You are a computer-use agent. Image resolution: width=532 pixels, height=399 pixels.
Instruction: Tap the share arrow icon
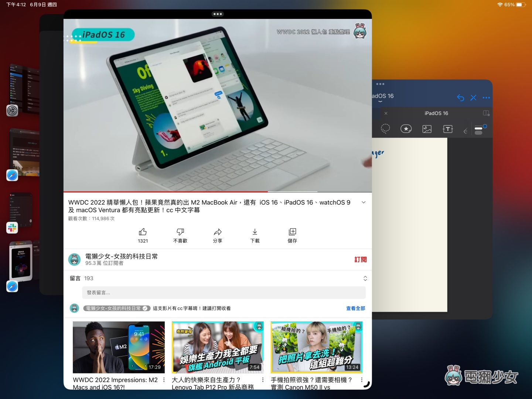tap(218, 232)
